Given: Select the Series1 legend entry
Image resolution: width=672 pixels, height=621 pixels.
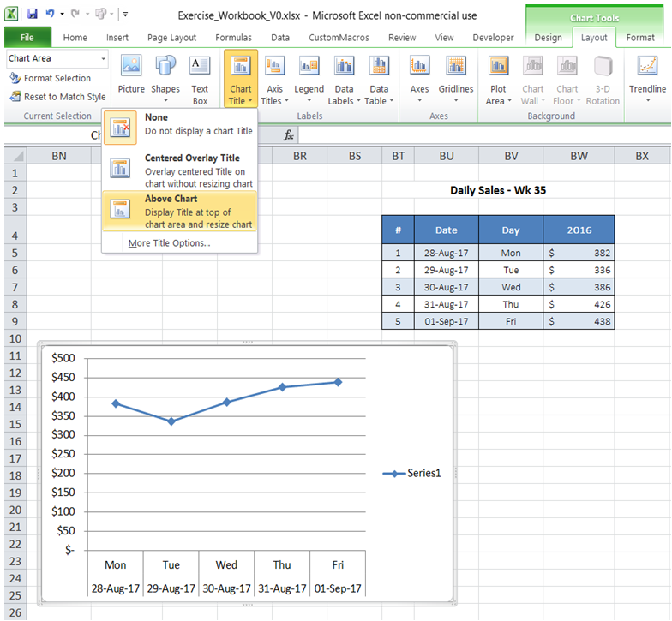Looking at the screenshot, I should (412, 473).
